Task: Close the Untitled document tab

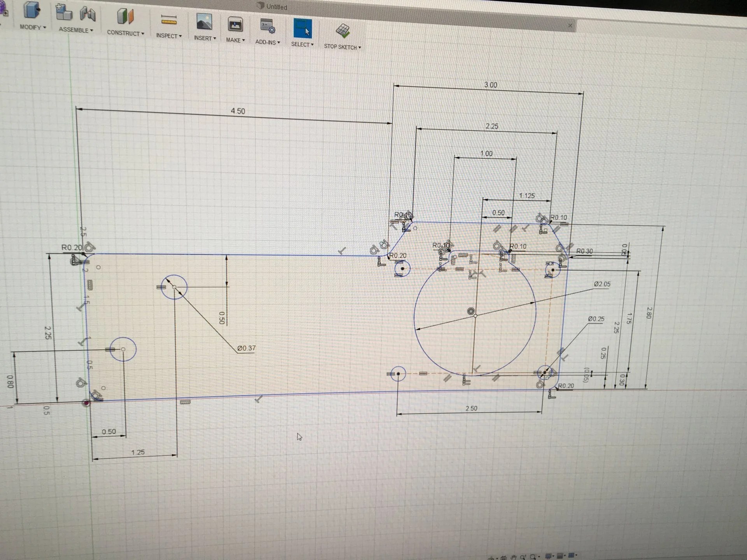Action: pyautogui.click(x=570, y=25)
